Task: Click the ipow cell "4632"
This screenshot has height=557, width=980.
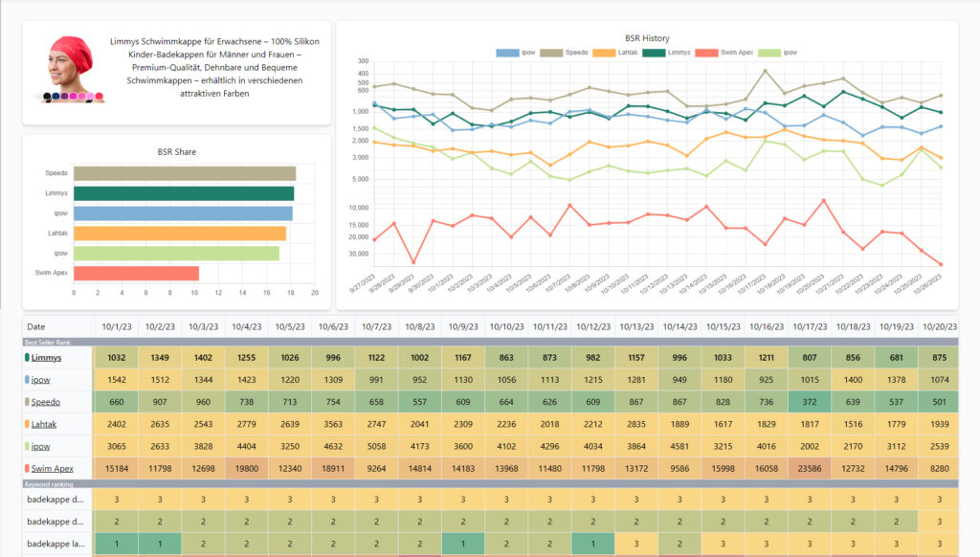Action: click(x=333, y=446)
